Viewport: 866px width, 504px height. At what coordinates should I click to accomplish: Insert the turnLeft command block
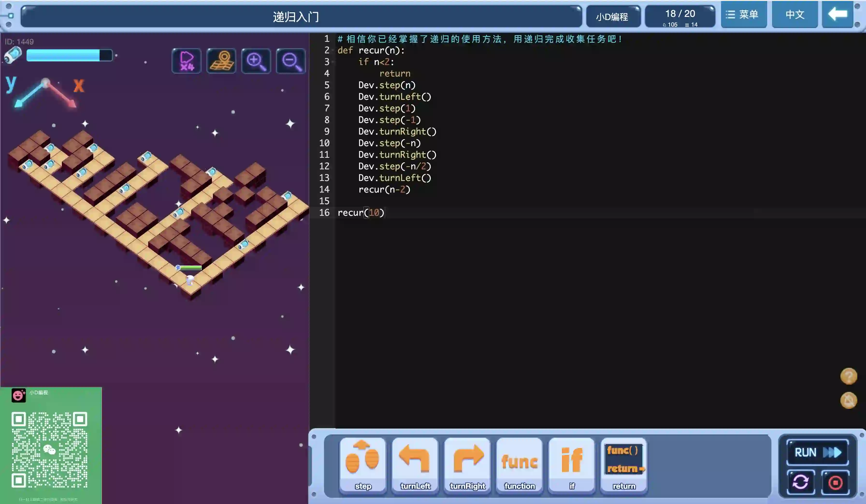pyautogui.click(x=415, y=465)
